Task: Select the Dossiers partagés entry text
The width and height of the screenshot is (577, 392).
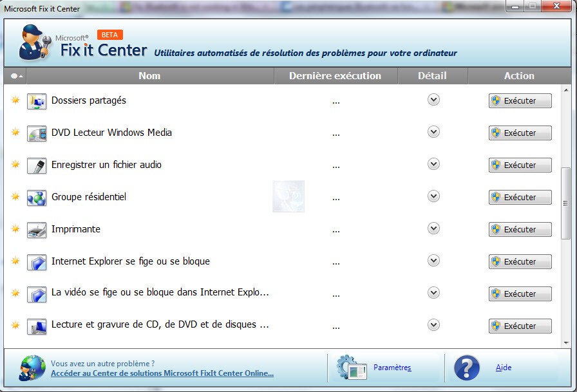Action: [x=89, y=100]
